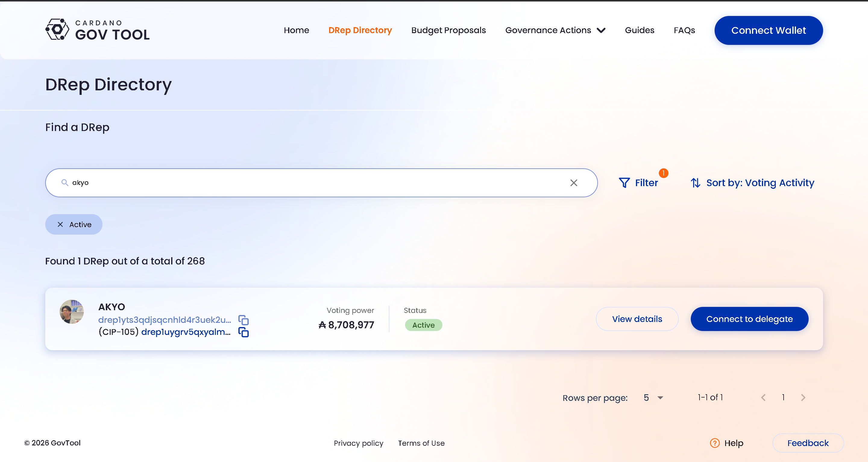View details for AKYO
This screenshot has height=462, width=868.
[x=637, y=319]
